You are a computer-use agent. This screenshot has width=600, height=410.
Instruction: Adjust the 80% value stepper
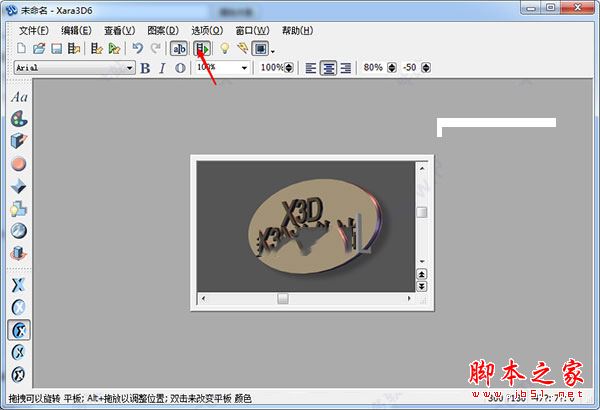click(x=392, y=68)
